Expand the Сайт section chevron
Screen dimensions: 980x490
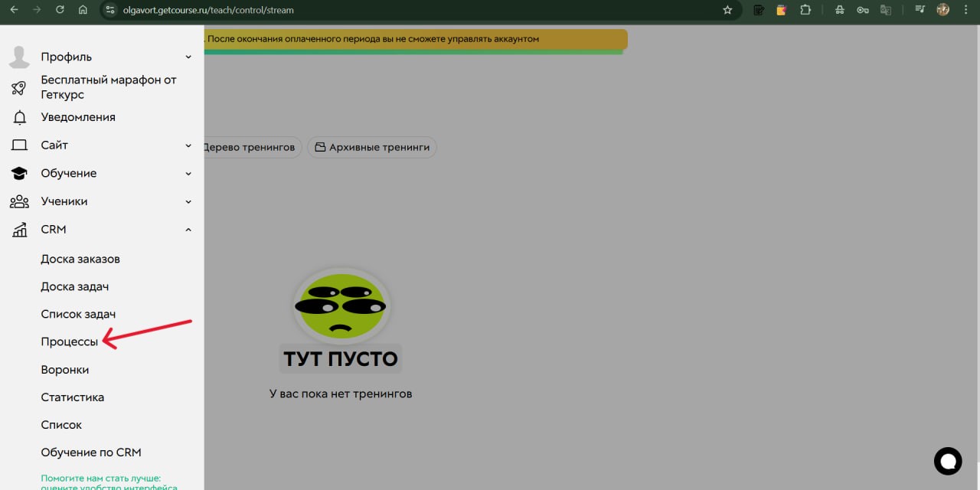188,145
